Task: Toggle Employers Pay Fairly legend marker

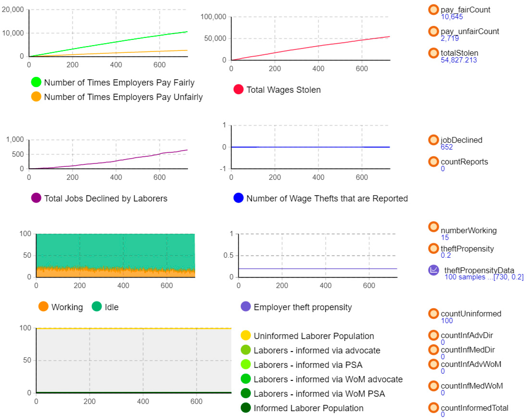Action: [x=36, y=82]
